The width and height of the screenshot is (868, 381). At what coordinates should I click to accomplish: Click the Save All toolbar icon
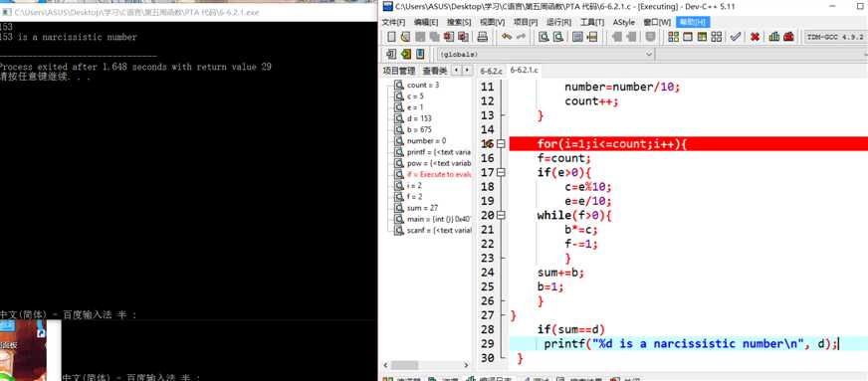435,37
